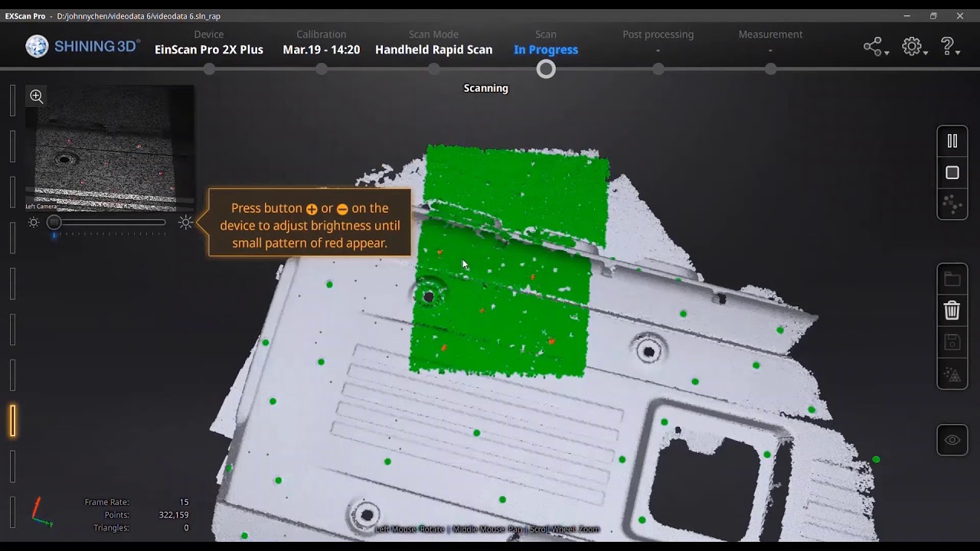Open project folder icon in right toolbar
Image resolution: width=980 pixels, height=551 pixels.
point(952,279)
